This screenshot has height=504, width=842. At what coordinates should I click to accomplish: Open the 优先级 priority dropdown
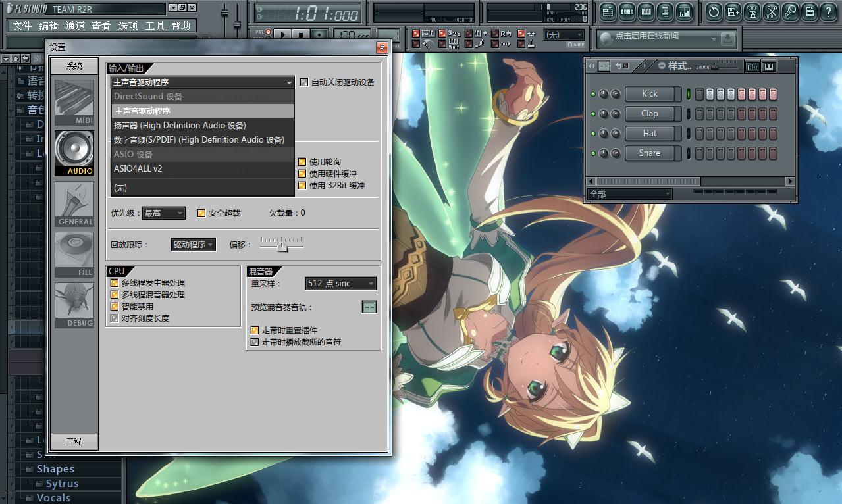click(164, 213)
